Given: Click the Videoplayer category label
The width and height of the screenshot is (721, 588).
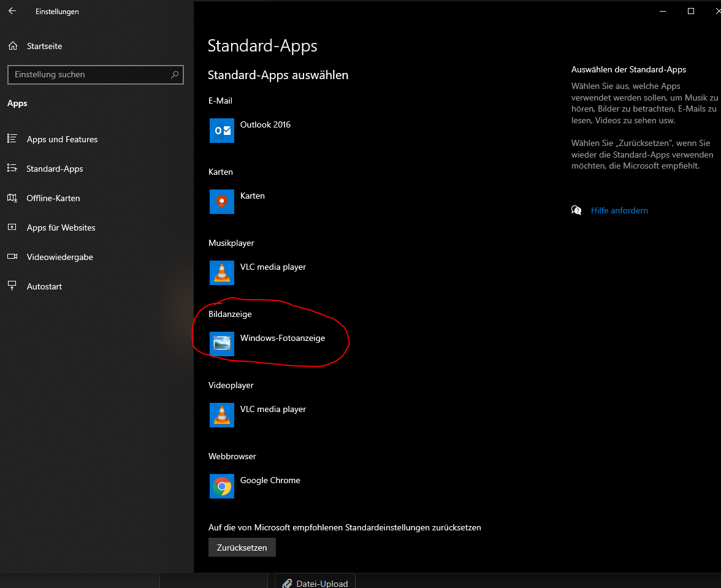Looking at the screenshot, I should [x=231, y=385].
